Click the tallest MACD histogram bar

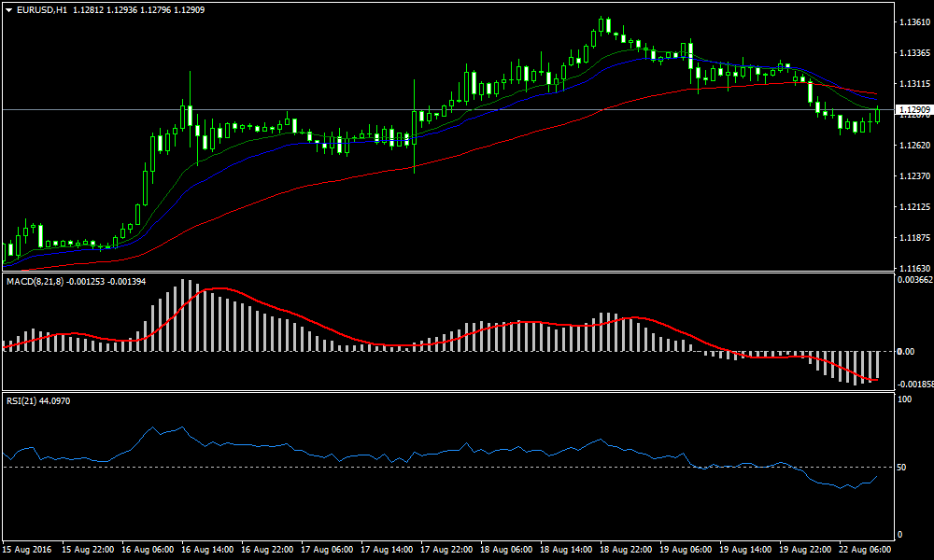[184, 315]
